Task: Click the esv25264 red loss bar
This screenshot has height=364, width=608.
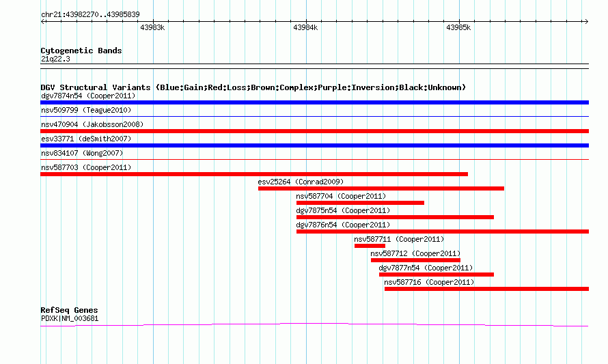Action: click(381, 188)
